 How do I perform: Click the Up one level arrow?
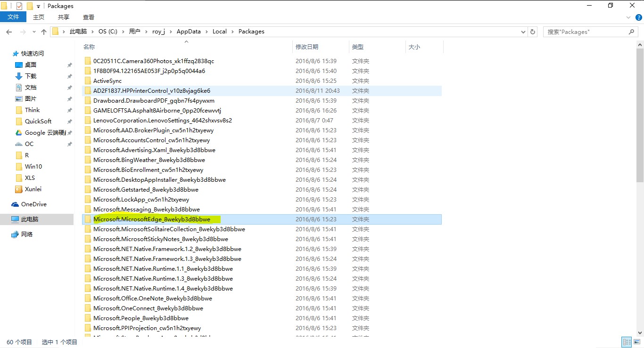[x=44, y=32]
